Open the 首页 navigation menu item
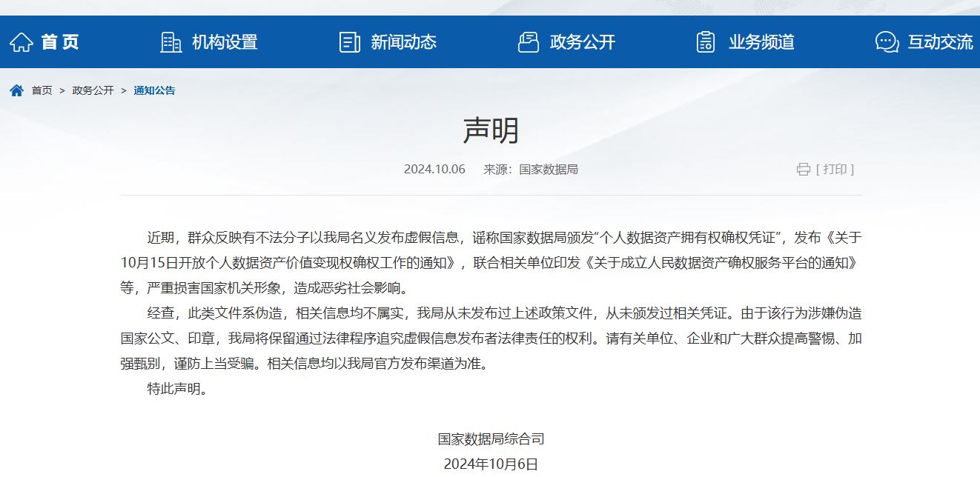This screenshot has height=477, width=980. pyautogui.click(x=60, y=42)
